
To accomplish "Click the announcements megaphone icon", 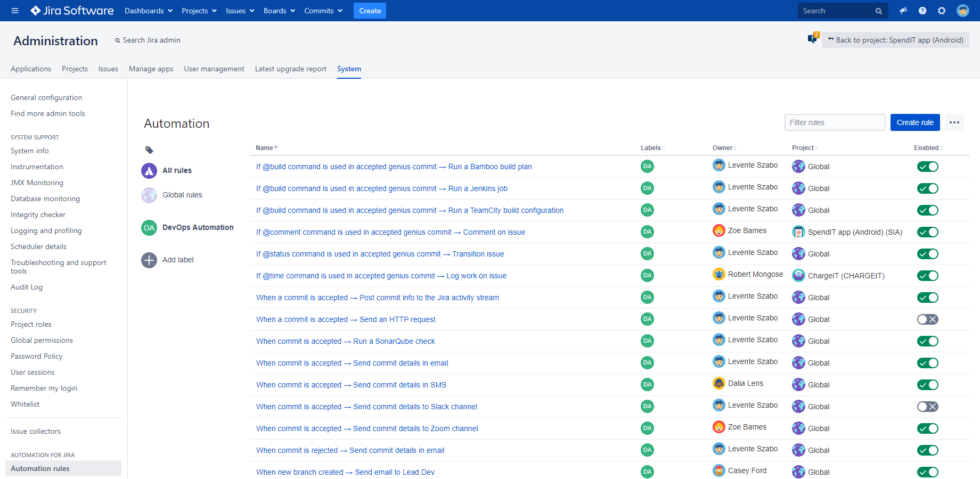I will (903, 10).
